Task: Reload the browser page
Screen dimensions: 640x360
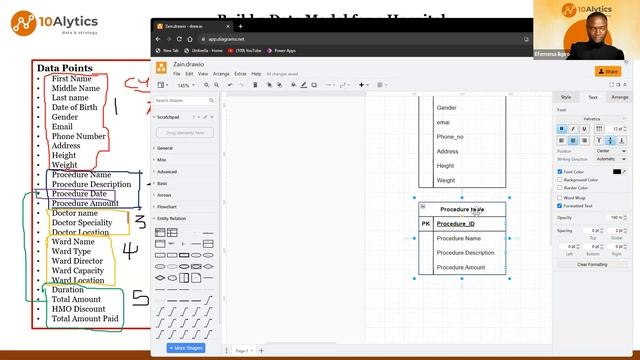Action: [179, 39]
